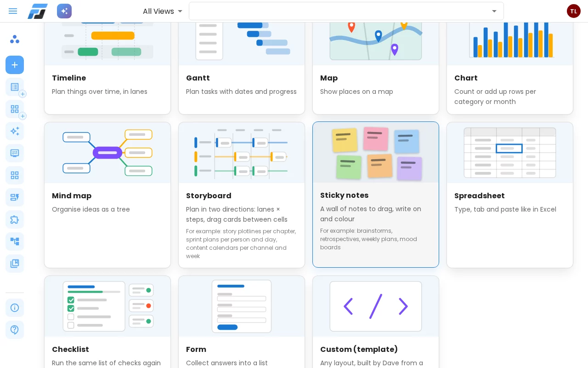The height and width of the screenshot is (368, 588).
Task: Open the hamburger menu
Action: [x=13, y=11]
